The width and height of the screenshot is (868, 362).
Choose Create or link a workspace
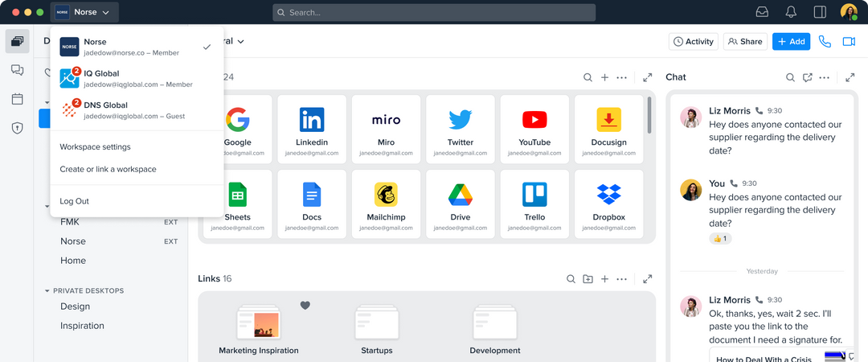click(x=108, y=169)
